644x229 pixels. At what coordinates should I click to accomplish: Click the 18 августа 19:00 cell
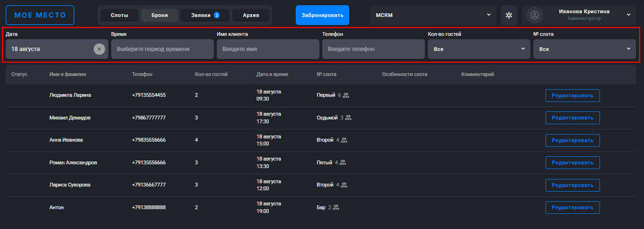[x=269, y=207]
